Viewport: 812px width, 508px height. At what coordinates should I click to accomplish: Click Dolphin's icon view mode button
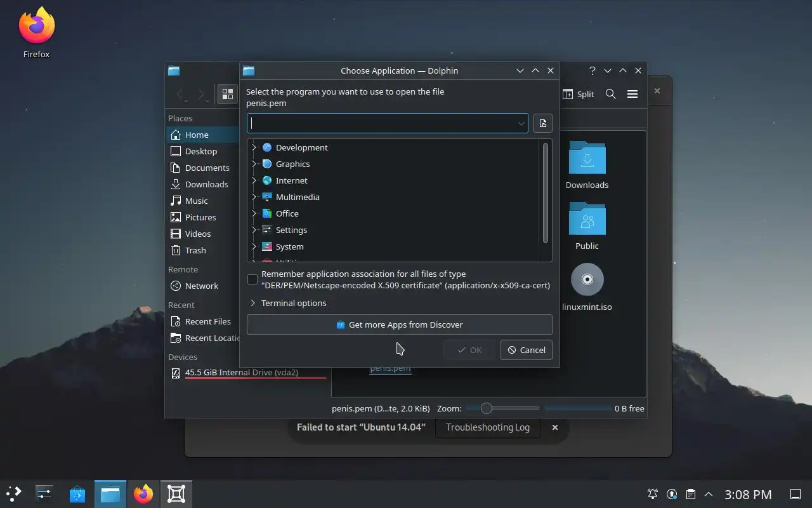[227, 94]
